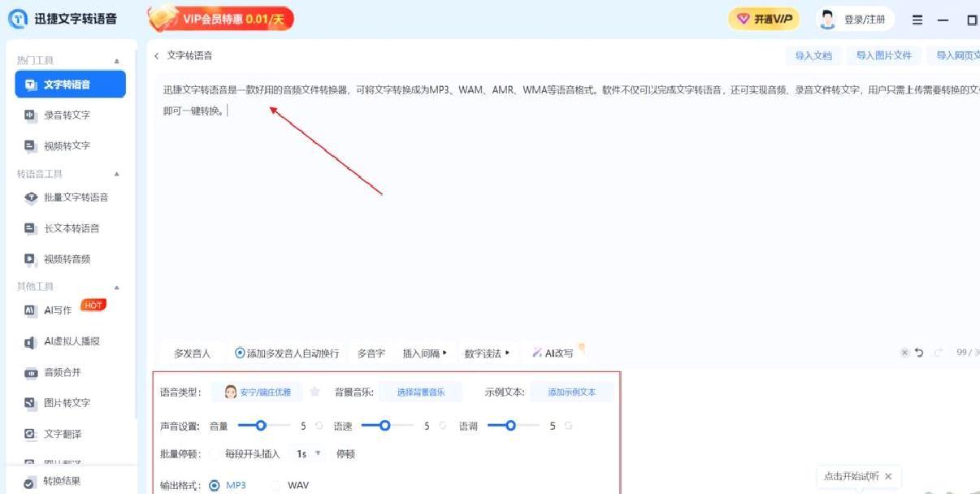Click the HOT badge next to AI写作
This screenshot has width=980, height=494.
click(x=93, y=305)
